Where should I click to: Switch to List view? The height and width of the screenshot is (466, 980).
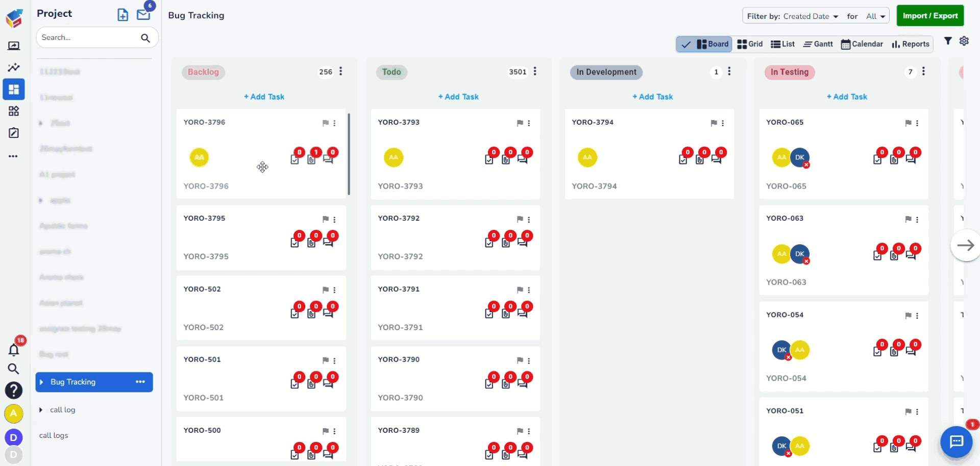[782, 44]
